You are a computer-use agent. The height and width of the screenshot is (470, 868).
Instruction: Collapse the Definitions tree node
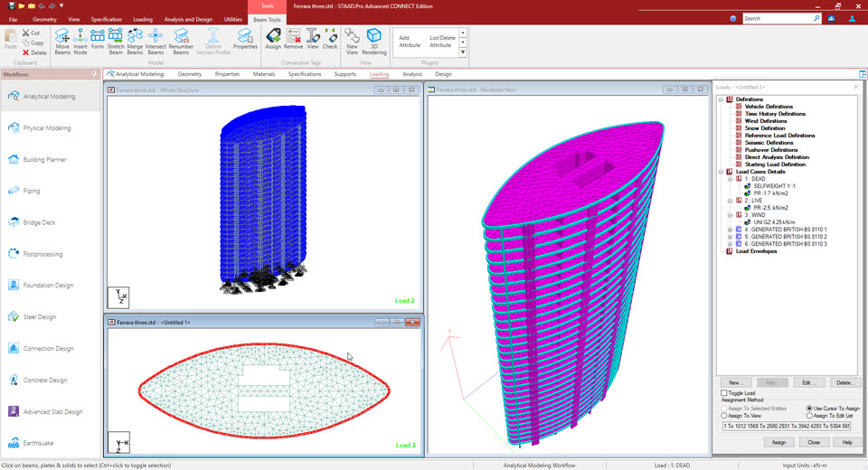[722, 99]
